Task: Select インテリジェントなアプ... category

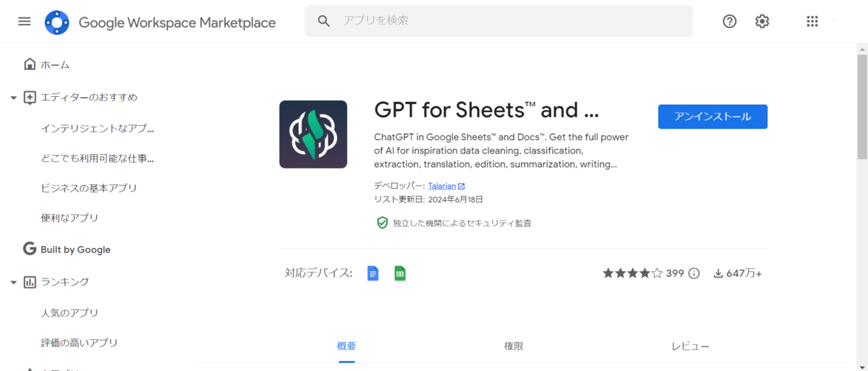Action: (98, 129)
